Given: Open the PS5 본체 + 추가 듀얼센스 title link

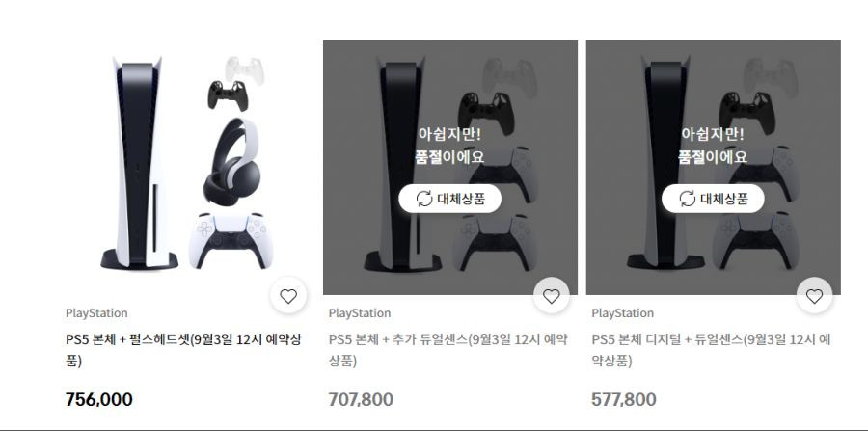Looking at the screenshot, I should (448, 350).
